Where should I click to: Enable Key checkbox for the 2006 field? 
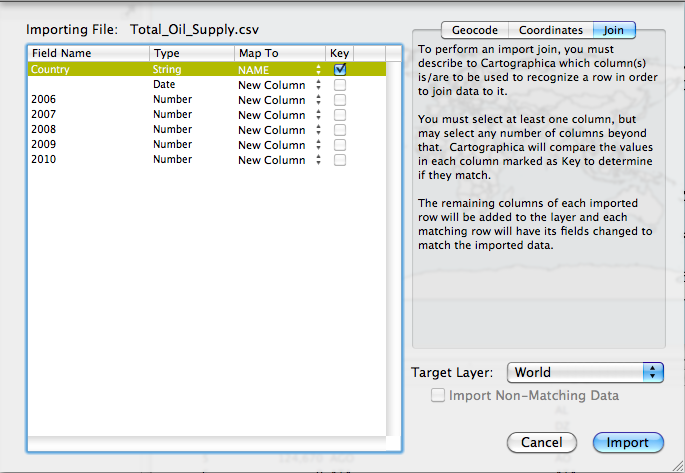(340, 100)
